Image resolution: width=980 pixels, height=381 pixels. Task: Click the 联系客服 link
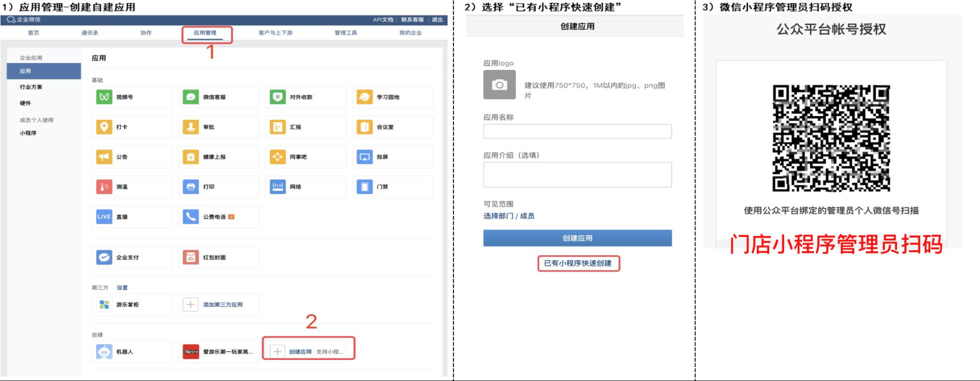[412, 19]
